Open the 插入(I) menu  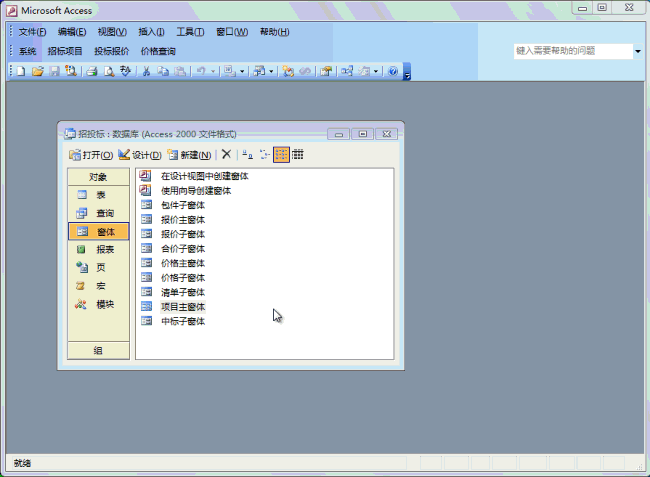pyautogui.click(x=151, y=32)
